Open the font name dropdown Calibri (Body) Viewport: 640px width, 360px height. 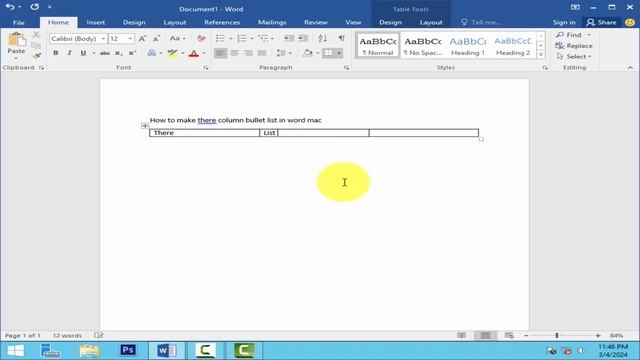coord(104,38)
